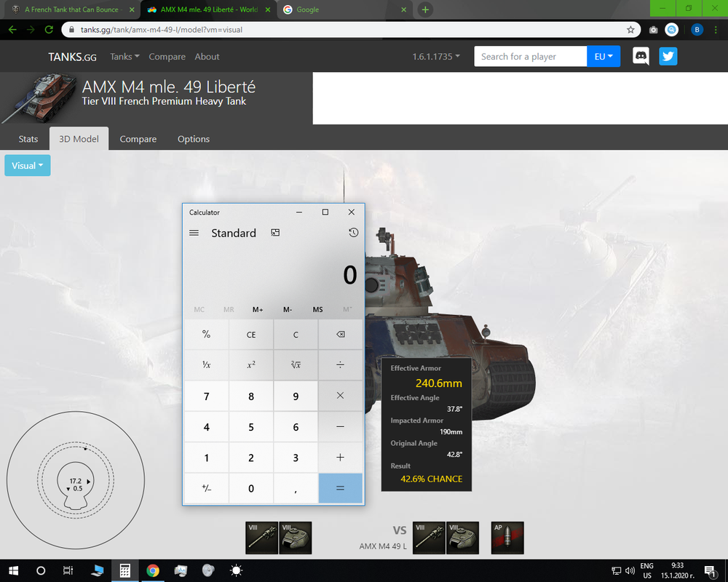
Task: Click the TANKS.GG logo link
Action: click(72, 57)
